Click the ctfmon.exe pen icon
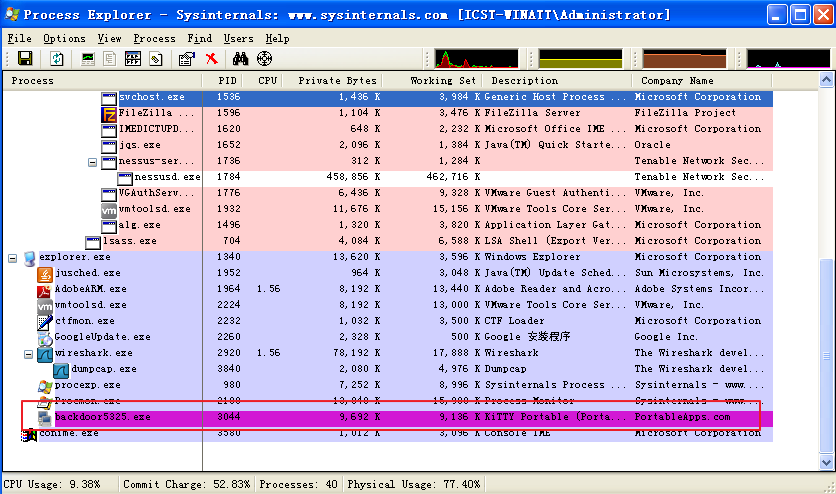Image resolution: width=836 pixels, height=494 pixels. pos(45,322)
